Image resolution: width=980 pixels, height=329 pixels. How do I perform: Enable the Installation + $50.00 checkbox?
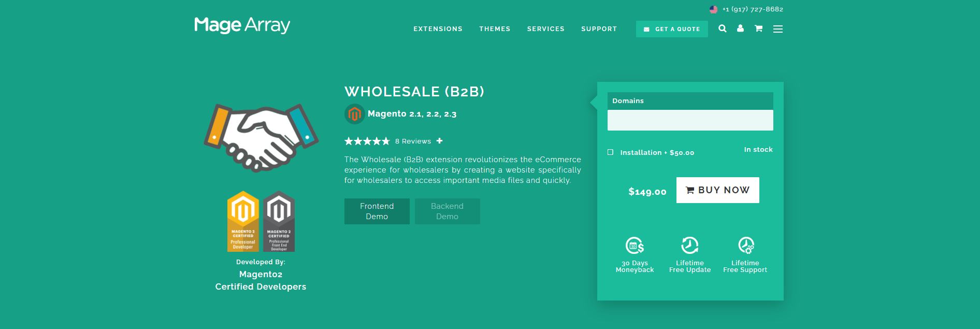point(610,152)
